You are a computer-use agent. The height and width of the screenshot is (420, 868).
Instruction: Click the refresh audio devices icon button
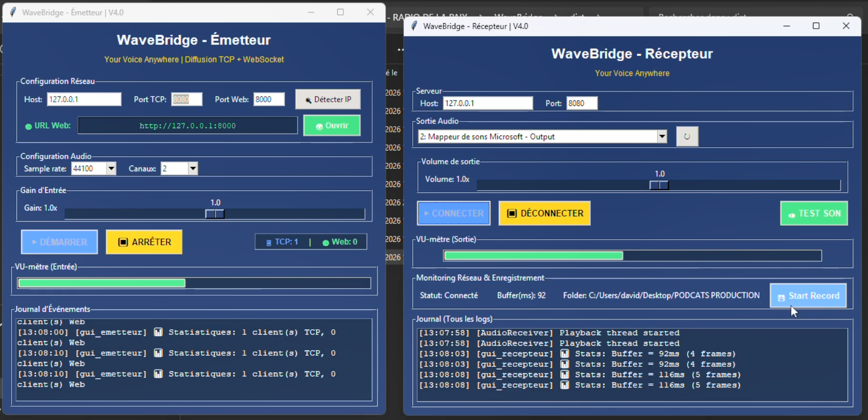687,136
